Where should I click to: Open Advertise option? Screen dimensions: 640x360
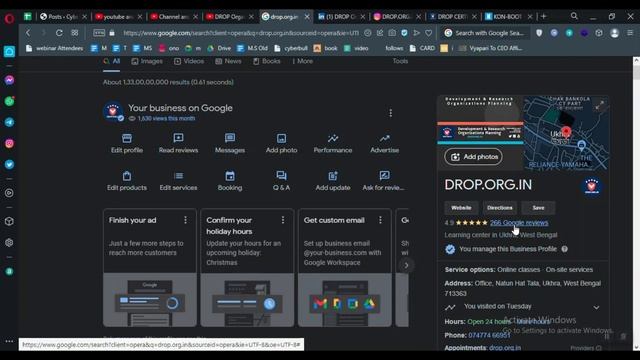click(384, 143)
